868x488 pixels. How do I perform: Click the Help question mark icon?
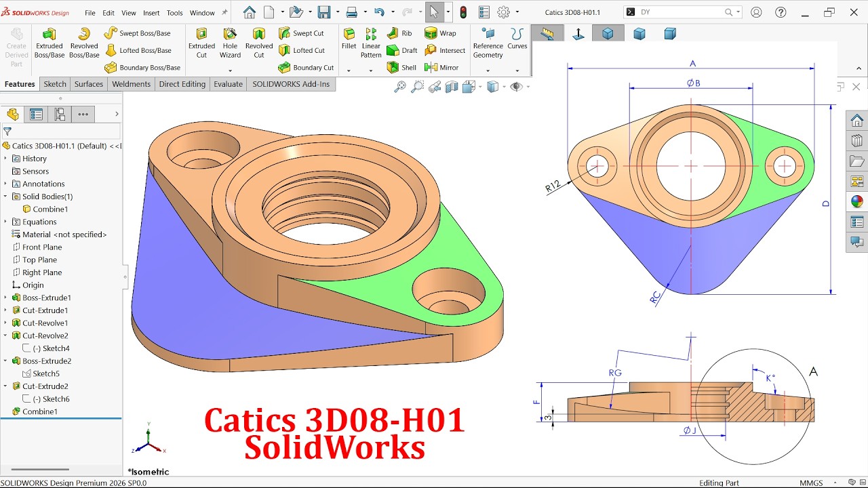click(781, 12)
